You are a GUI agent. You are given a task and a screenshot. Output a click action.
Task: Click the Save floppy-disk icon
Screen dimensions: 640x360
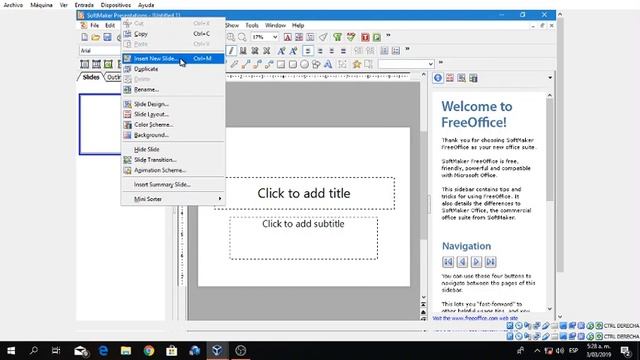click(107, 37)
